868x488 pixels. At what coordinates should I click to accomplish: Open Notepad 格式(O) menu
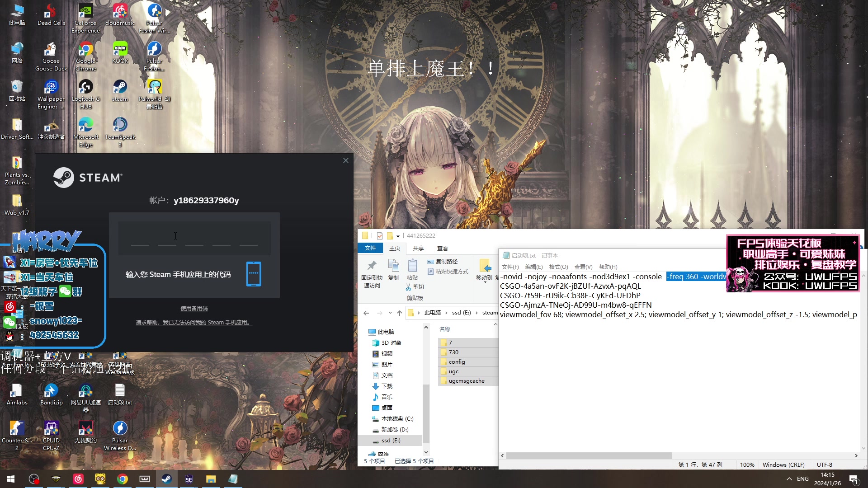[558, 267]
